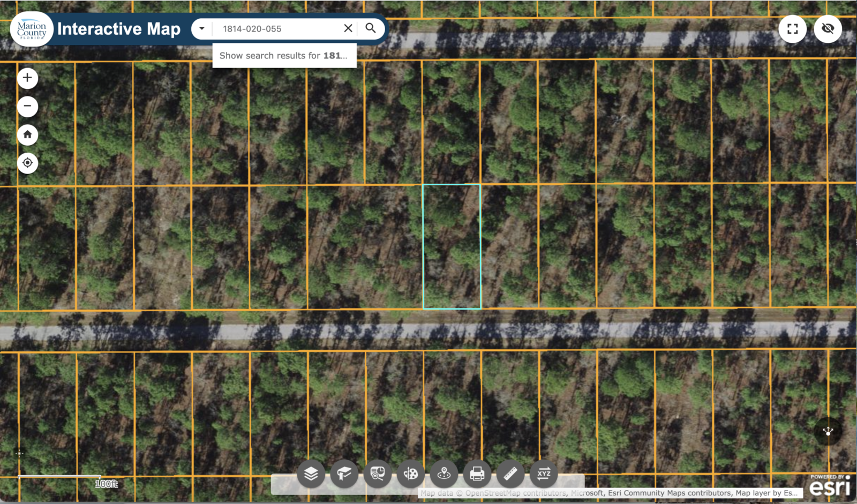Open the Measurement ruler tool
The width and height of the screenshot is (857, 504).
coord(510,474)
